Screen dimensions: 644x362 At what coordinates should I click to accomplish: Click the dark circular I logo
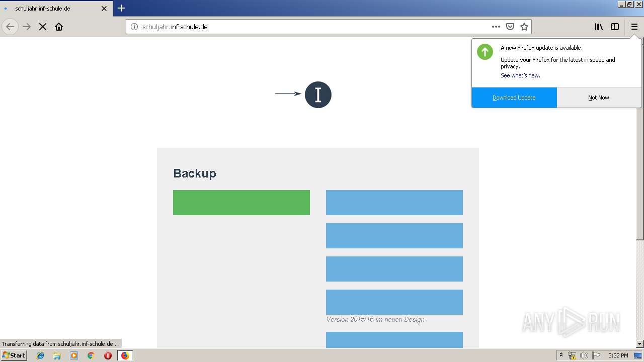(x=318, y=95)
